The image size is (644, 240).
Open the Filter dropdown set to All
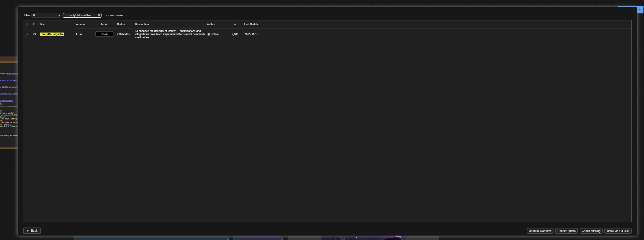(x=46, y=15)
